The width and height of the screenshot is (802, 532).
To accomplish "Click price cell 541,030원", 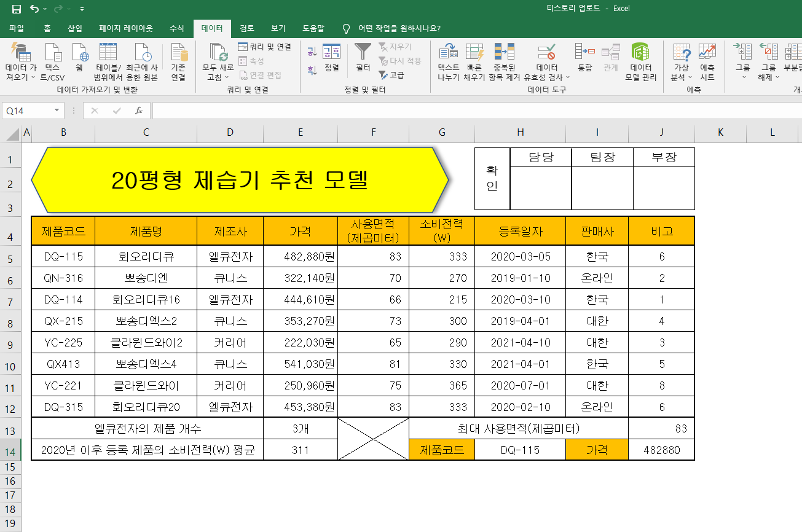I will (x=301, y=364).
